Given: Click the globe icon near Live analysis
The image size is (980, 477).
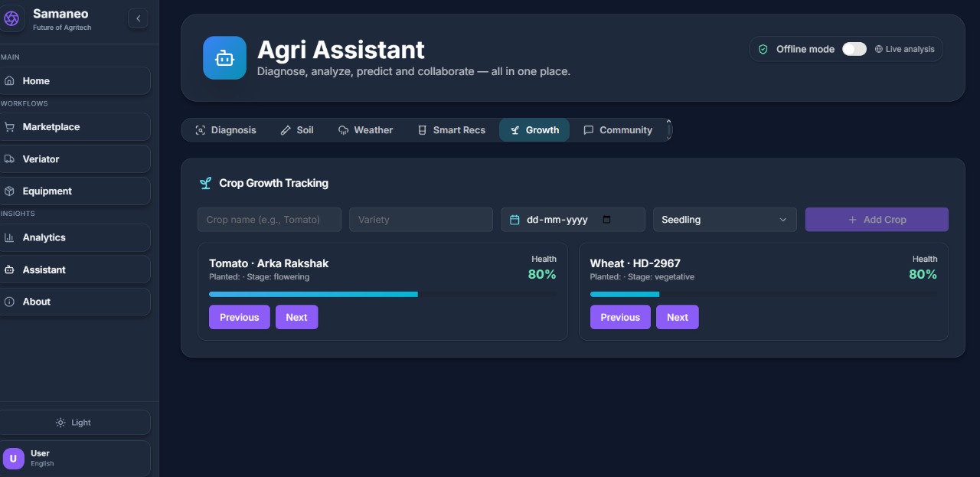Looking at the screenshot, I should pos(878,49).
